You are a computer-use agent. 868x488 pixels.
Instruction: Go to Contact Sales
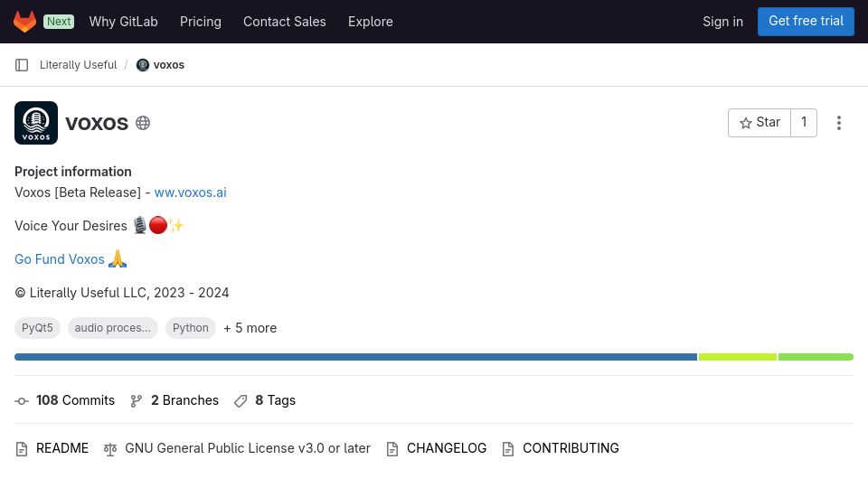pyautogui.click(x=285, y=22)
